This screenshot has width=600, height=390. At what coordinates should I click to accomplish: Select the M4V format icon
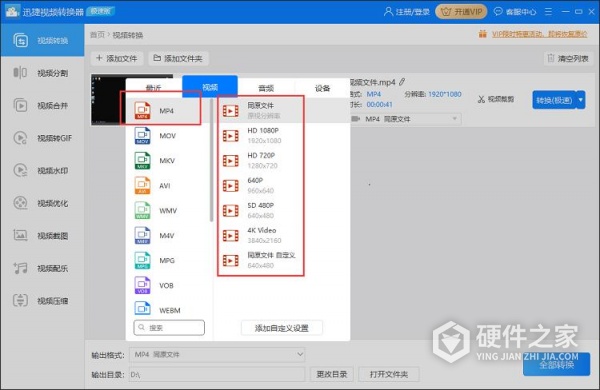[142, 235]
